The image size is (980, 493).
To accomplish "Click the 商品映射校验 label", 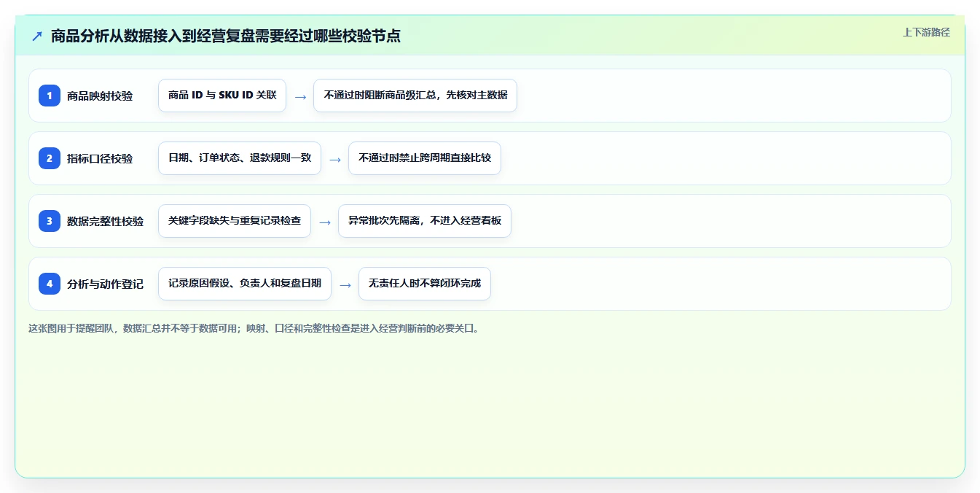I will pyautogui.click(x=100, y=96).
